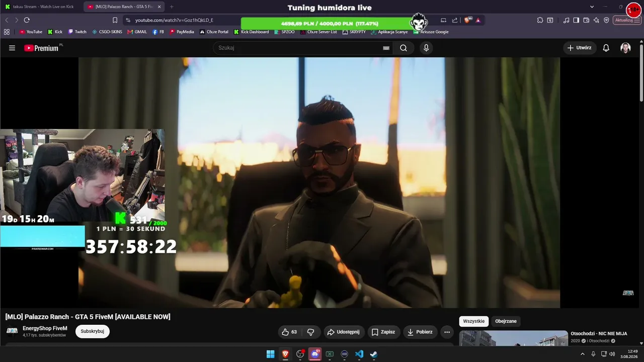Screen dimensions: 644x362
Task: Go back to the previous page
Action: pos(7,20)
